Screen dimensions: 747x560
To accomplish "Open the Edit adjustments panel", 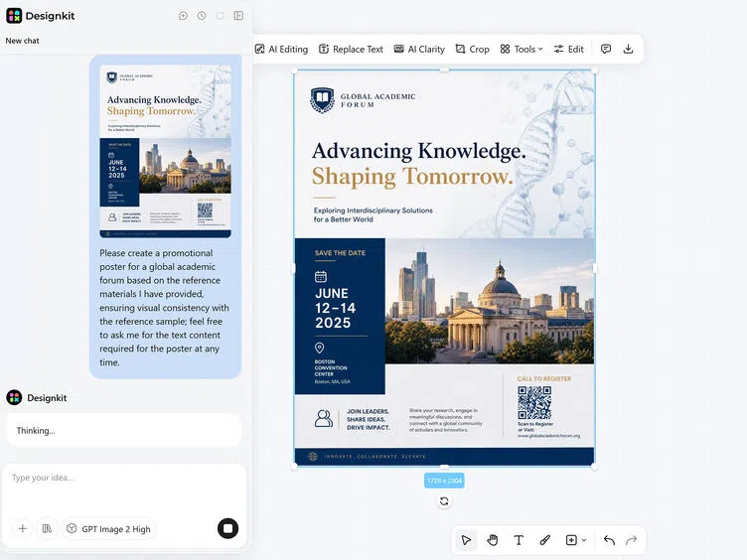I will point(568,49).
